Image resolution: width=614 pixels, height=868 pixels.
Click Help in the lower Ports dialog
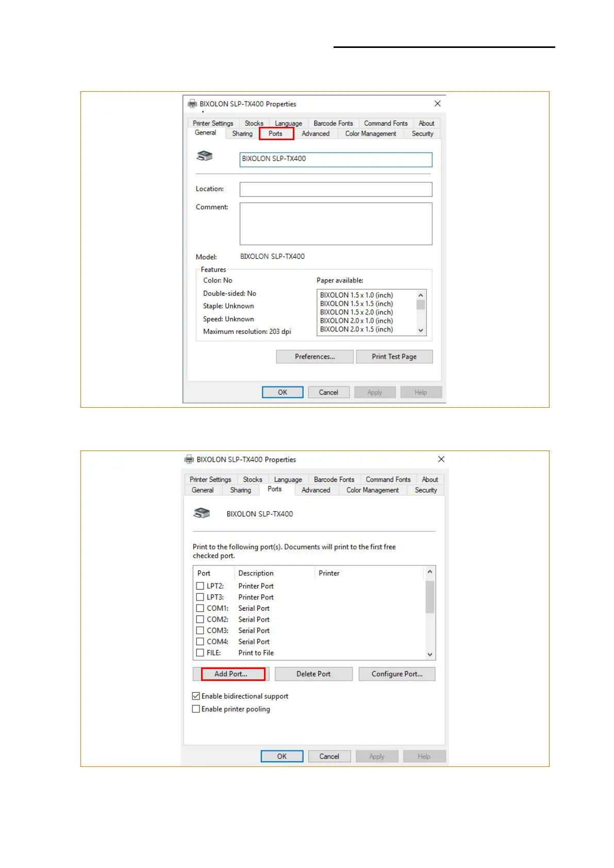point(424,756)
